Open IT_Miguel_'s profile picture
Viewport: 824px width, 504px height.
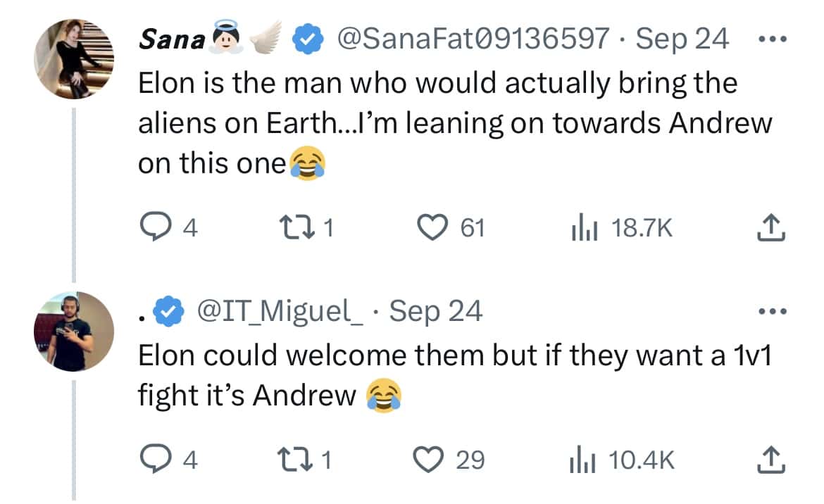74,332
